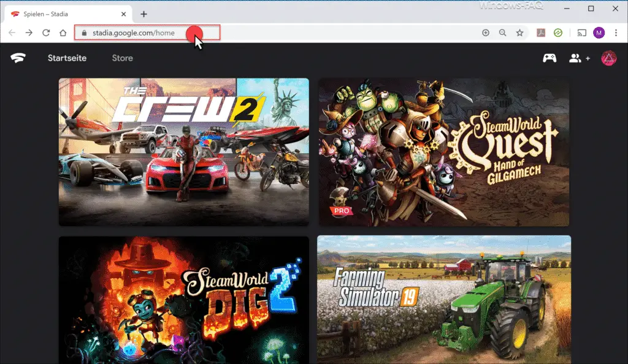The image size is (628, 364).
Task: View site security lock info
Action: click(84, 33)
